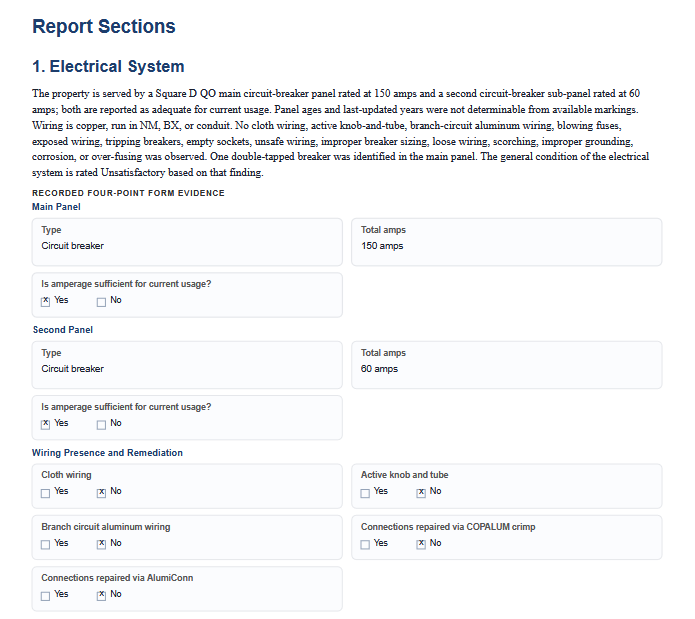
Task: Click the Branch circuit aluminum wiring label
Action: coord(106,527)
